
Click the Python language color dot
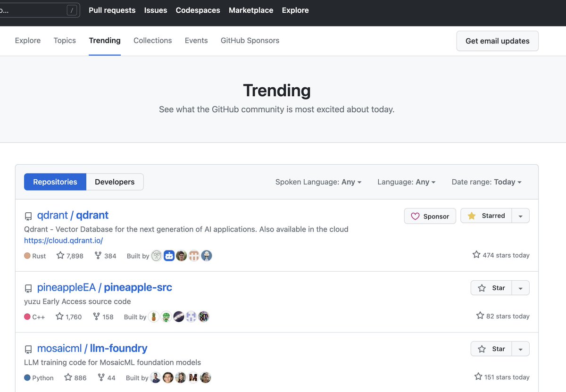point(27,377)
